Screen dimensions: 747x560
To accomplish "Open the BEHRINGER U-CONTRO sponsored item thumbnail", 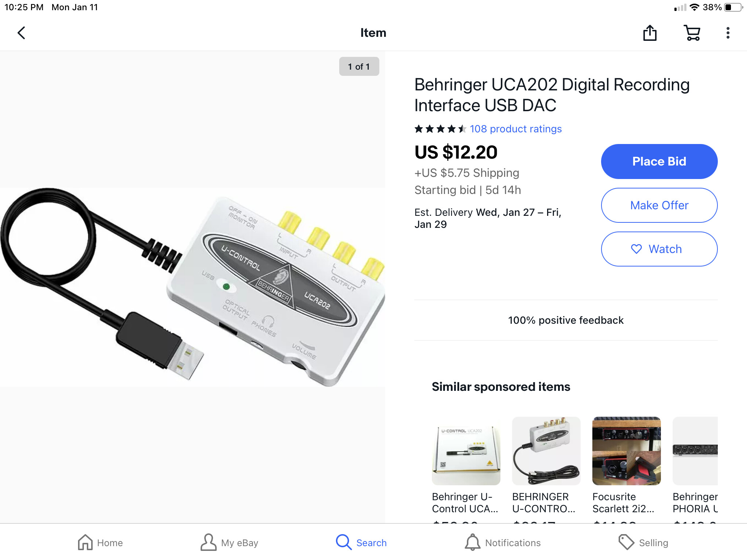I will pos(546,451).
